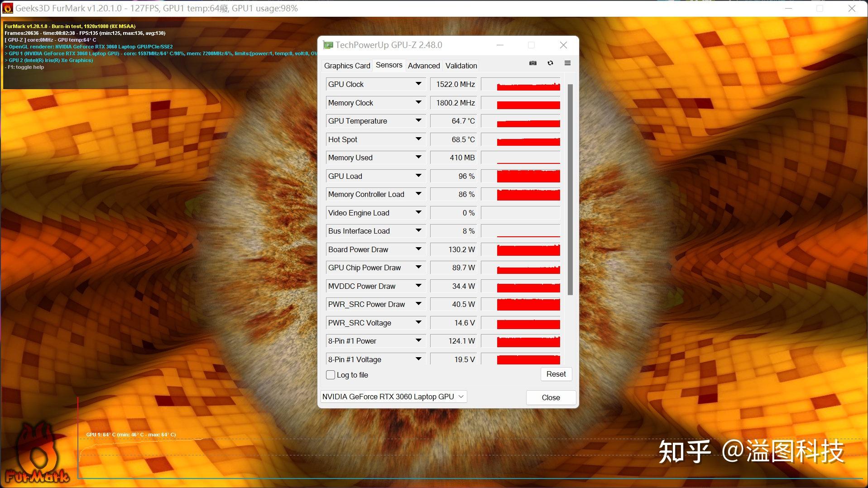This screenshot has height=488, width=868.
Task: Enable the Log to file checkbox
Action: point(331,375)
